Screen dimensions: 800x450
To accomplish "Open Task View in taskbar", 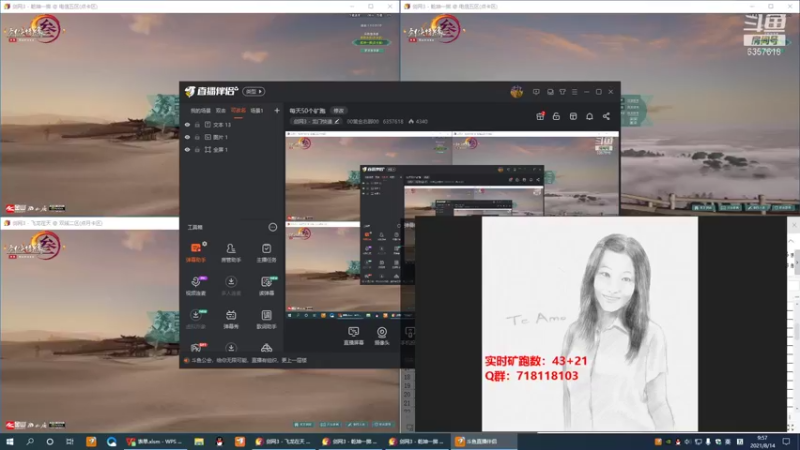I will click(x=69, y=441).
